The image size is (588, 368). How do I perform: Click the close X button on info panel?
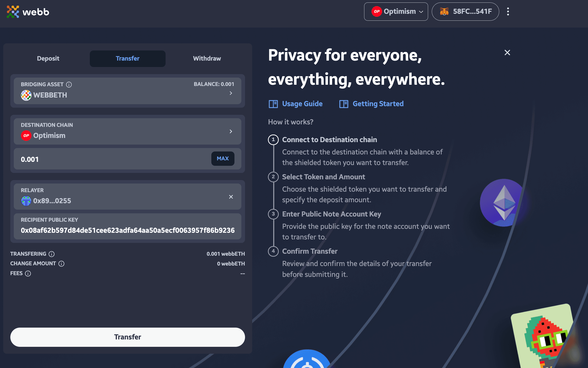tap(507, 52)
